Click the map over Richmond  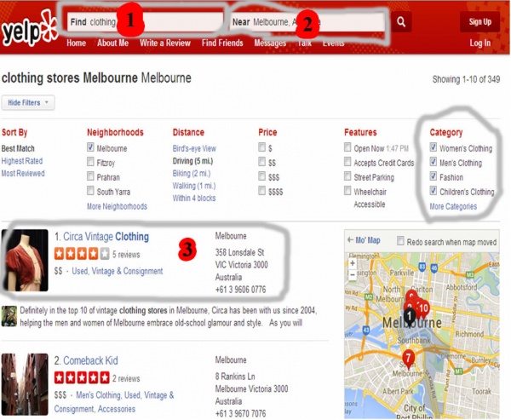coord(469,334)
